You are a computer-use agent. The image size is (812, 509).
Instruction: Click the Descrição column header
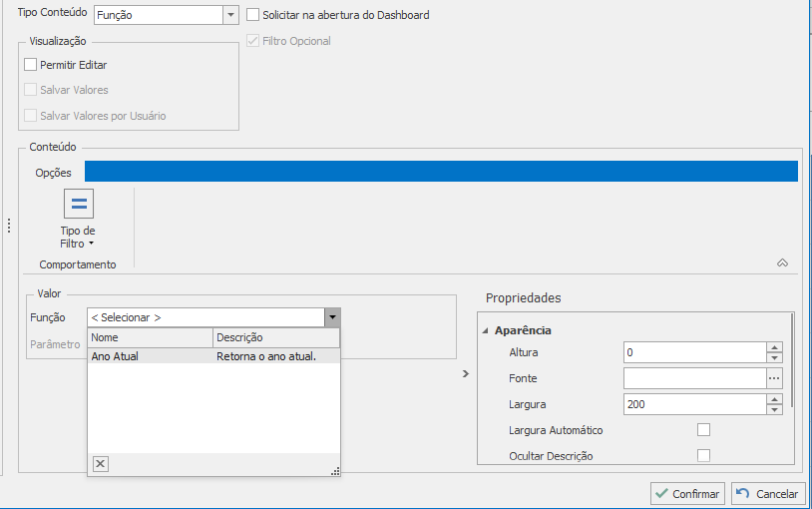pos(276,337)
